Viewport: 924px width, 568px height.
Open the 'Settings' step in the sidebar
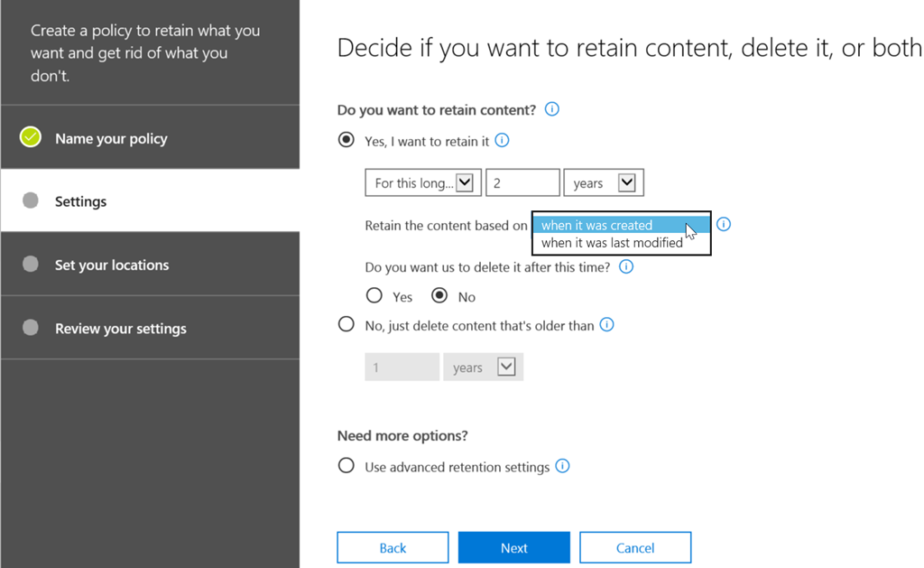click(x=80, y=201)
